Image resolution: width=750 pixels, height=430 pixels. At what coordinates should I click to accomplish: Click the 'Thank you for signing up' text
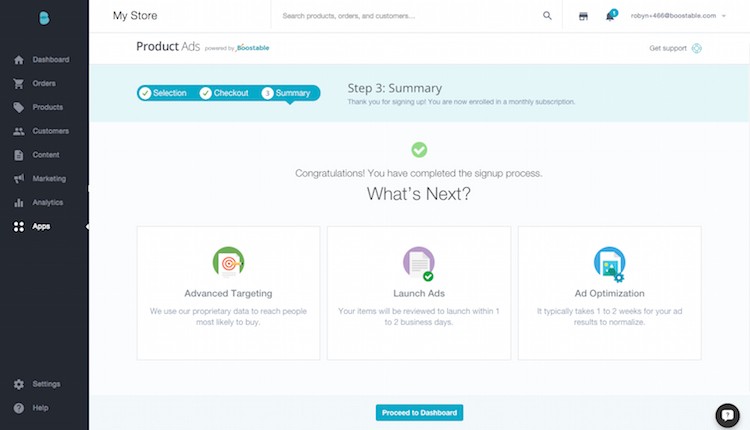click(x=461, y=102)
